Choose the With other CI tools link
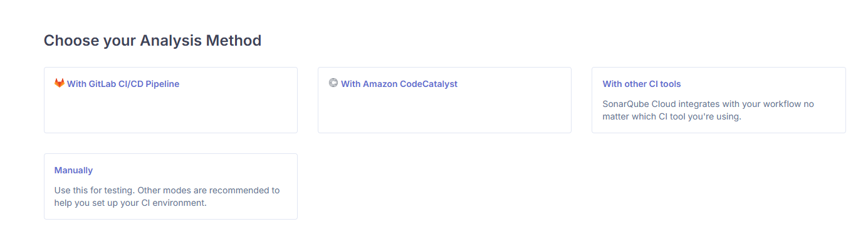This screenshot has width=868, height=239. [642, 84]
